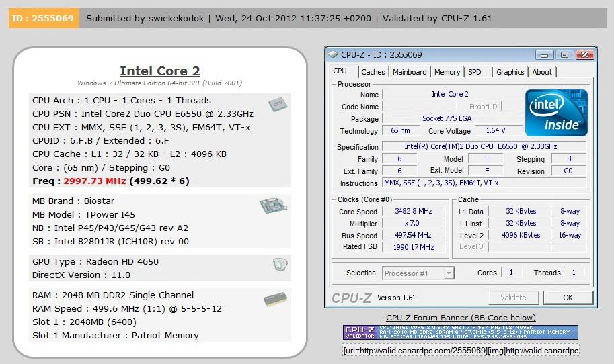Click the Instructions MMX, SSE field
614x364 pixels.
pos(484,183)
